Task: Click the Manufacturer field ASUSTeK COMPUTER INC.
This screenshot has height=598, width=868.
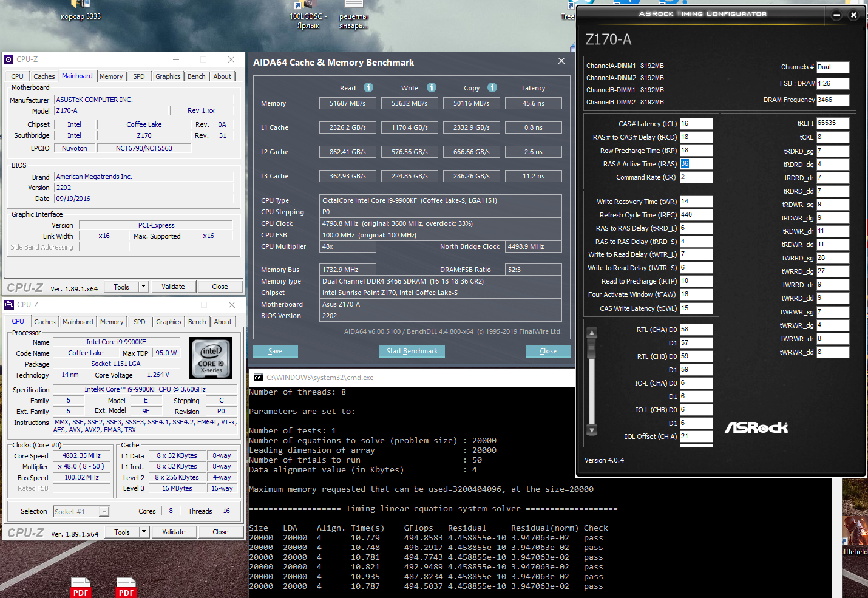Action: pos(144,100)
